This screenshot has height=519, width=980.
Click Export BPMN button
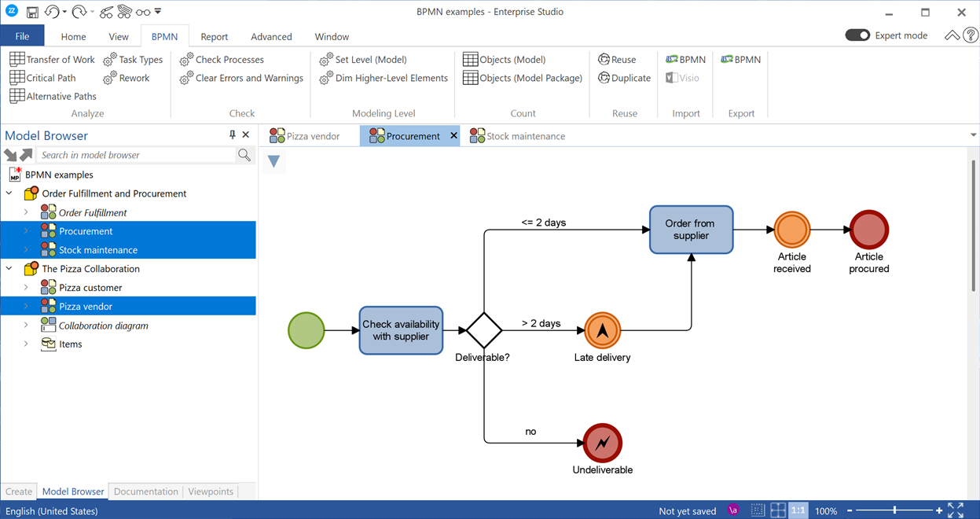point(740,59)
